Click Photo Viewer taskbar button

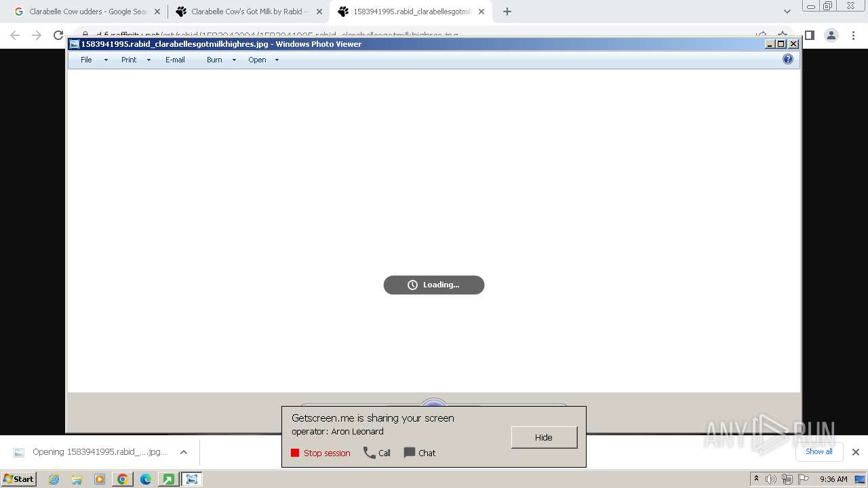point(192,479)
